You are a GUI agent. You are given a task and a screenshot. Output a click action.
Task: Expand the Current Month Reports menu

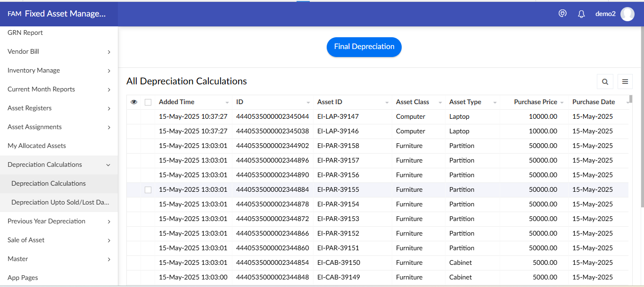tap(109, 90)
